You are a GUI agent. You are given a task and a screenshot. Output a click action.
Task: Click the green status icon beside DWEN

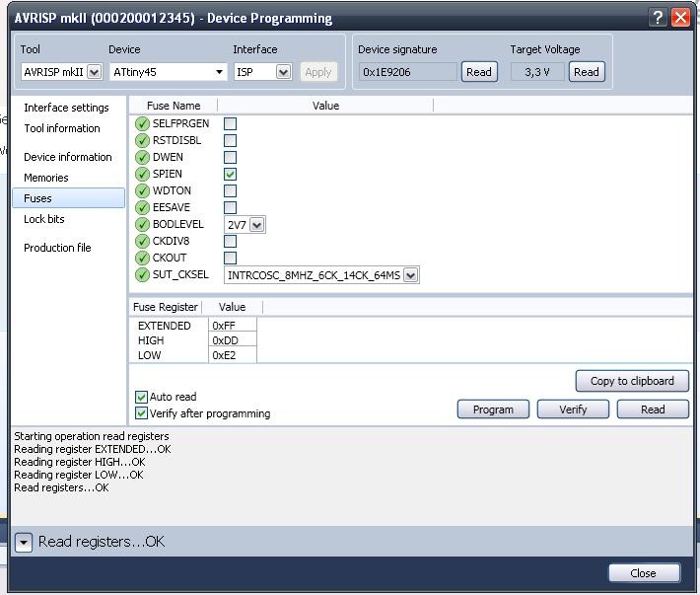[x=142, y=157]
